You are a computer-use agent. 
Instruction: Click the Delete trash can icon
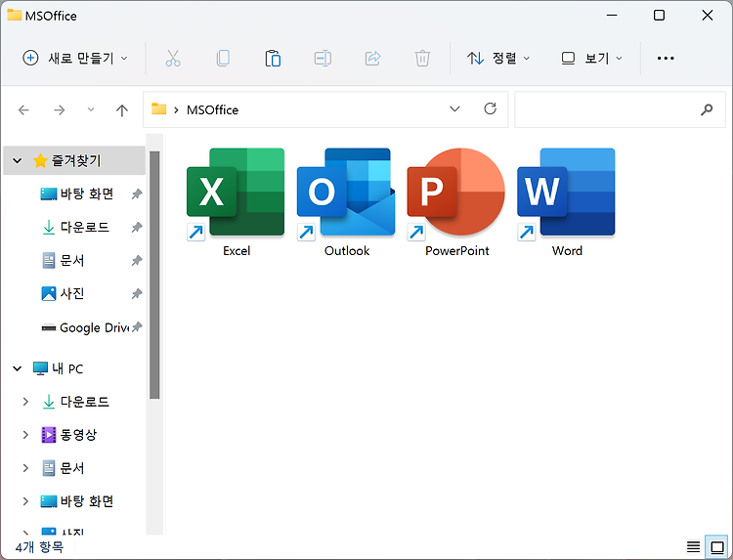422,59
